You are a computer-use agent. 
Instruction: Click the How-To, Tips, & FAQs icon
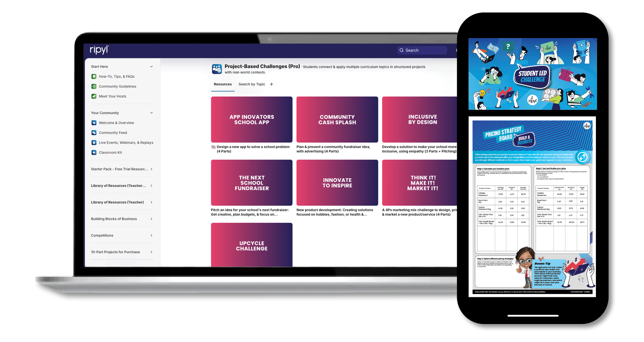pos(94,76)
